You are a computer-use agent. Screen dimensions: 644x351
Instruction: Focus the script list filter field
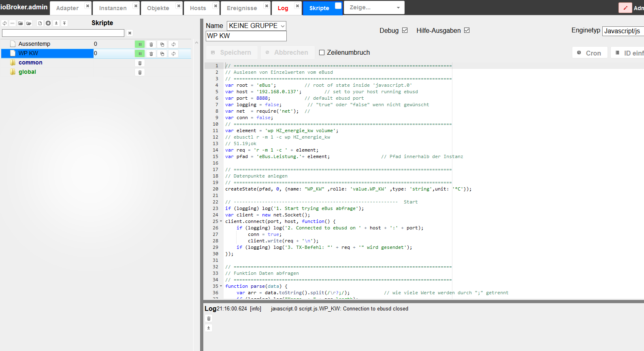[x=63, y=33]
